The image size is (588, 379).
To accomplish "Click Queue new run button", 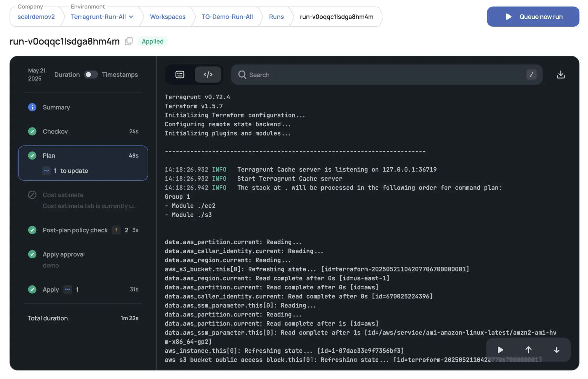I will tap(533, 17).
